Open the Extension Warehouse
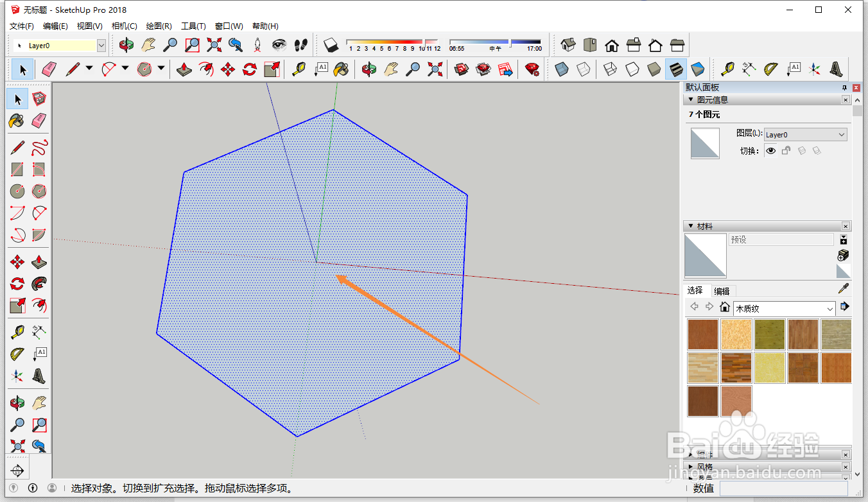Viewport: 868px width, 502px height. [532, 69]
